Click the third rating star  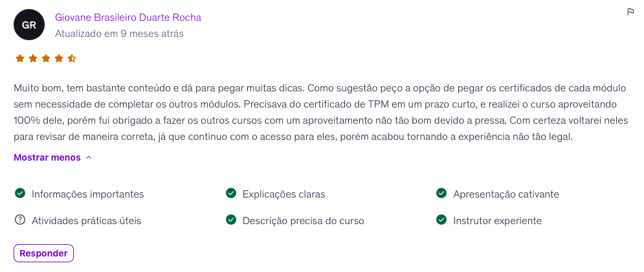[46, 58]
